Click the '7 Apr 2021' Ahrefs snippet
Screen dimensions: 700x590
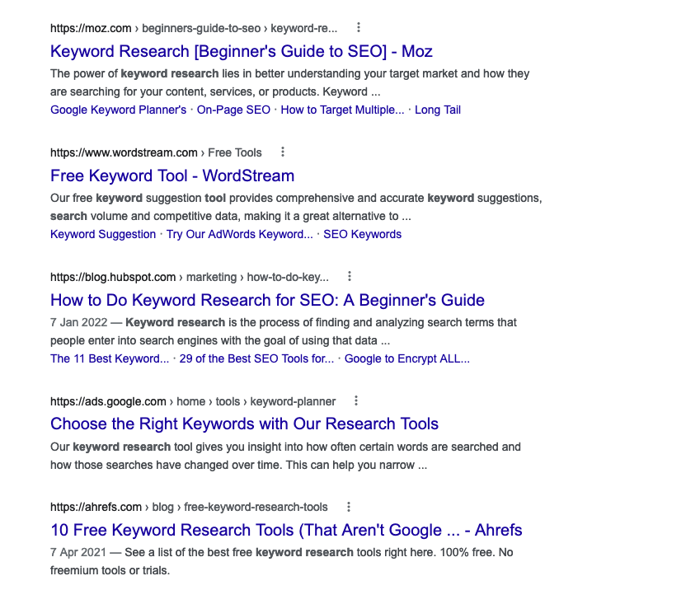click(281, 561)
